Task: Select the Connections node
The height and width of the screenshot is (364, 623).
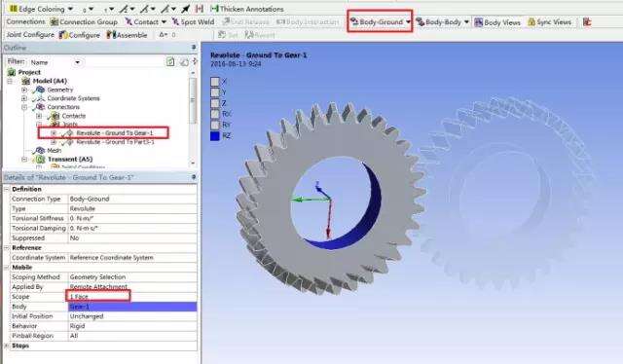Action: (63, 107)
